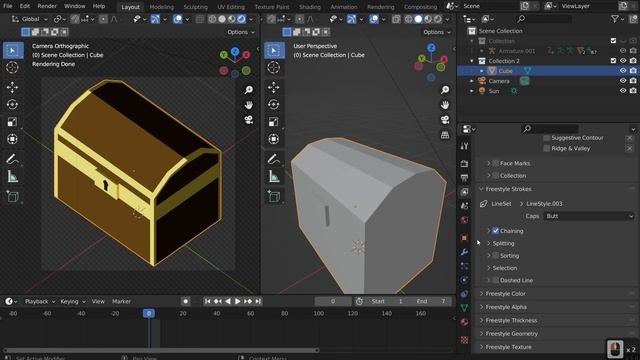
Task: Open the Tool properties tab
Action: tap(464, 146)
